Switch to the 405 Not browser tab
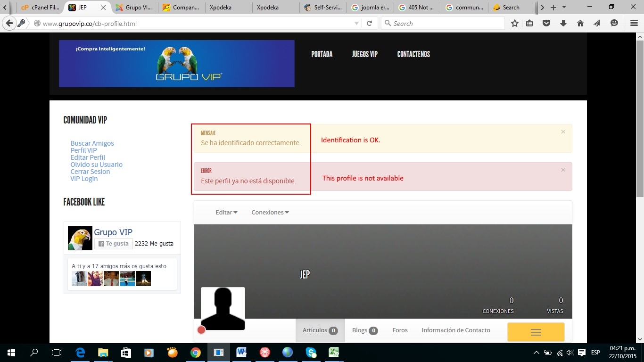Viewport: 644px width, 362px height. point(418,8)
